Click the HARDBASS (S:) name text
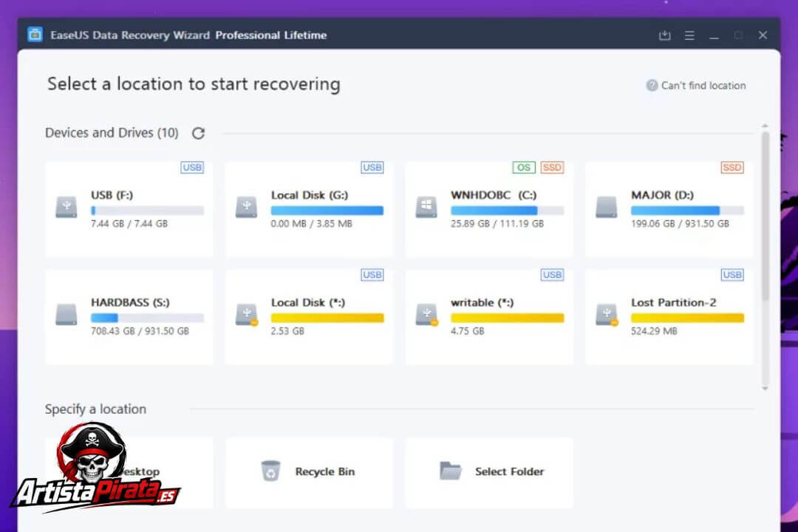 [130, 302]
